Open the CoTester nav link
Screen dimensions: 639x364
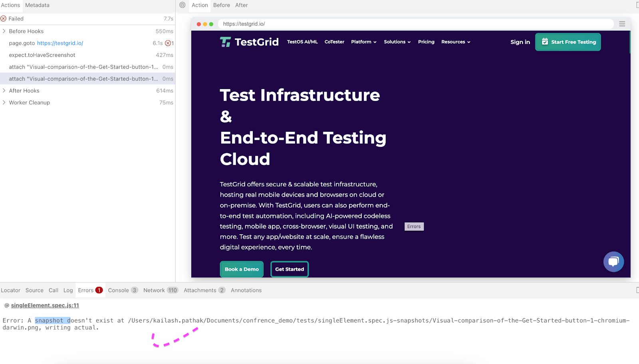tap(334, 42)
